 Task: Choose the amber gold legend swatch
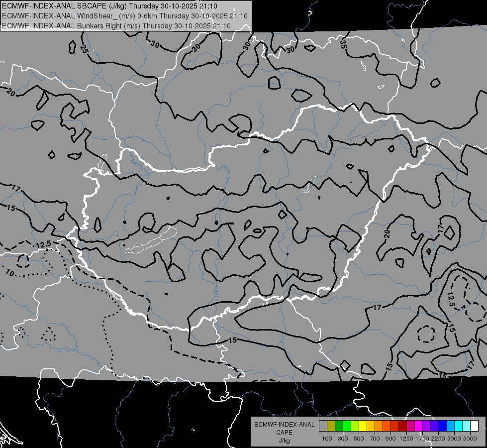(x=371, y=426)
